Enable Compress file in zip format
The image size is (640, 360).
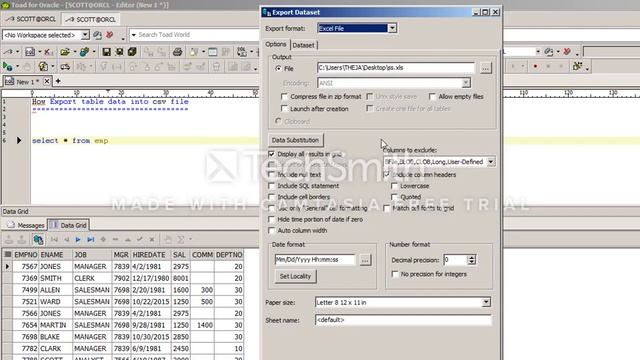click(284, 97)
